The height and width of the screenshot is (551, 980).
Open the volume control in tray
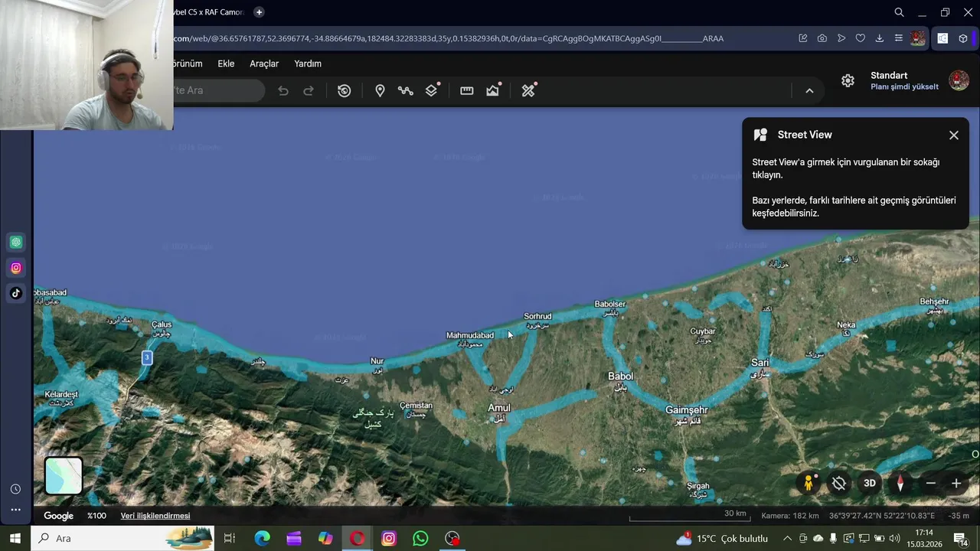(894, 538)
